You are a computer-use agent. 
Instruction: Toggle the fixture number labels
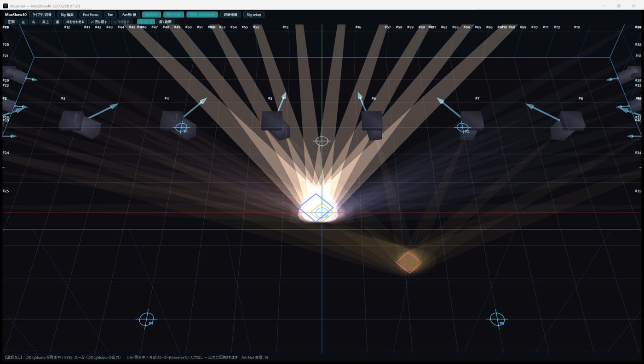[152, 15]
